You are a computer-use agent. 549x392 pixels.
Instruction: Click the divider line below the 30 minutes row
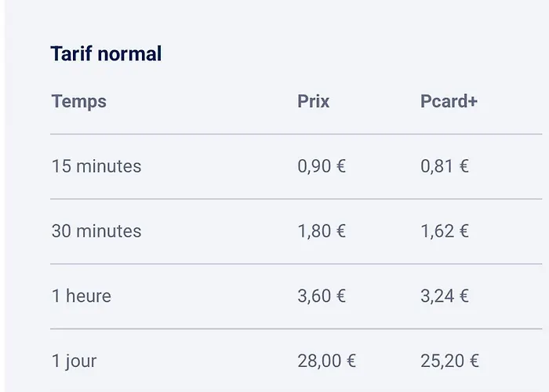(x=296, y=264)
